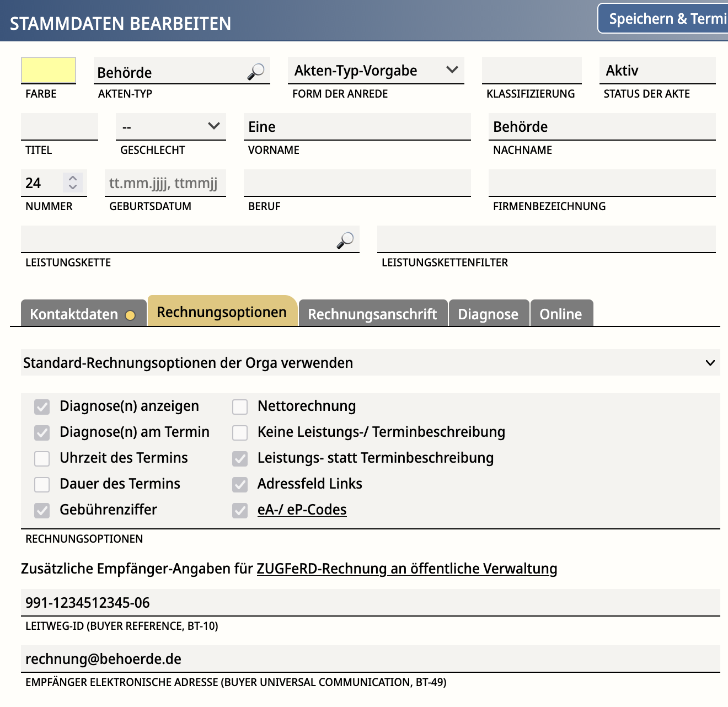Open the Diagnose tab
Image resolution: width=728 pixels, height=707 pixels.
point(488,314)
